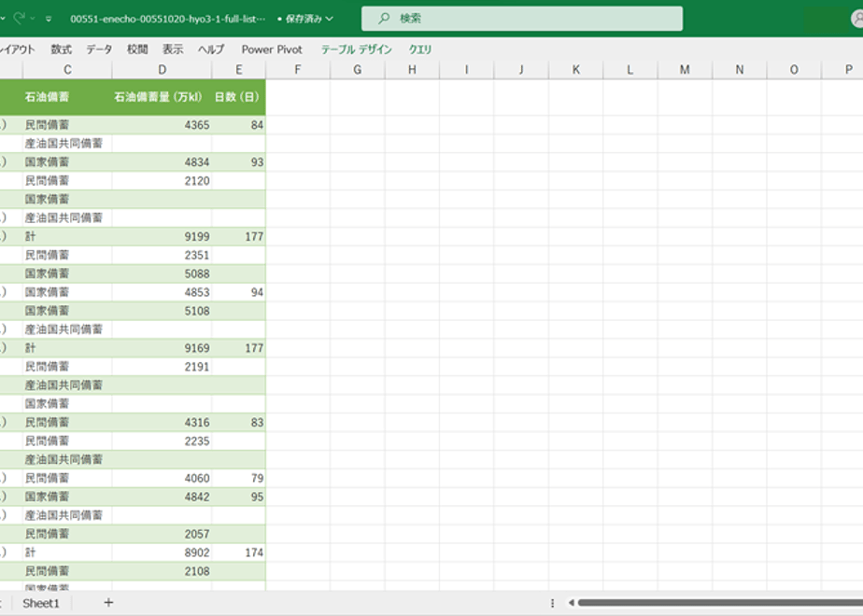Open the データ ribbon tab
The width and height of the screenshot is (863, 616).
pyautogui.click(x=99, y=49)
